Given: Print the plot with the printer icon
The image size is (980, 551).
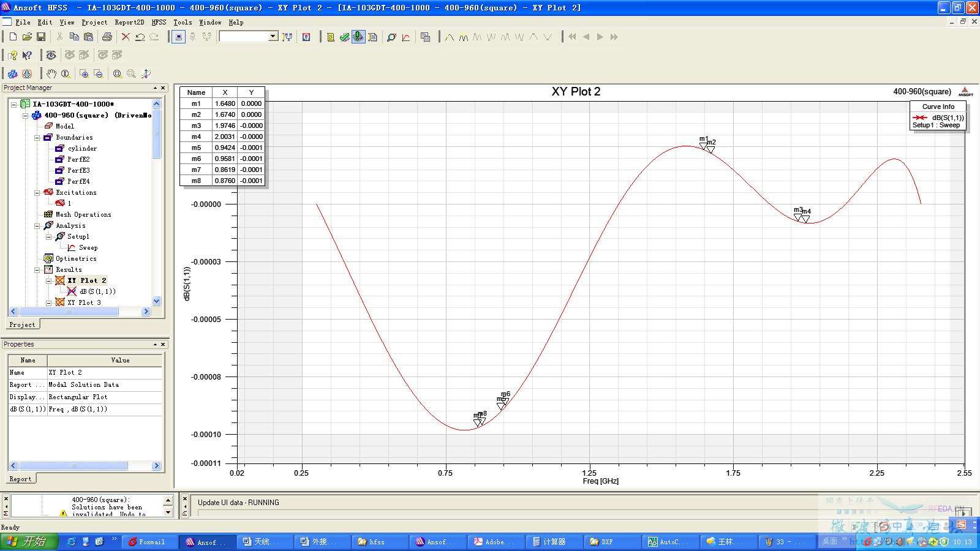Looking at the screenshot, I should 107,37.
